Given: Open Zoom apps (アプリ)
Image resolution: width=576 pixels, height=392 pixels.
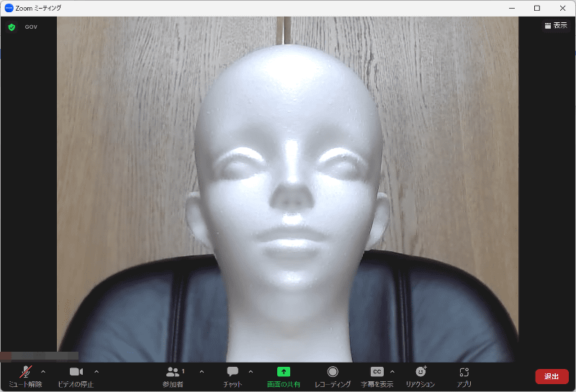Looking at the screenshot, I should pos(464,377).
